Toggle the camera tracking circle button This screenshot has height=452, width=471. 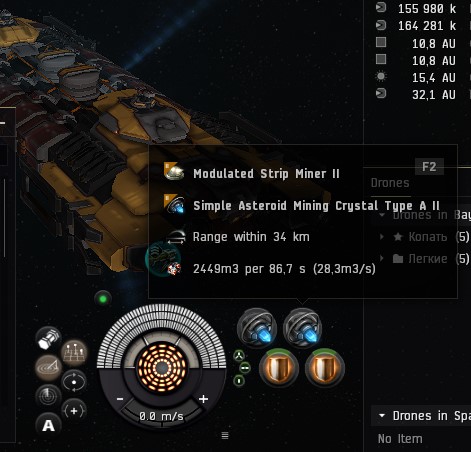point(74,381)
